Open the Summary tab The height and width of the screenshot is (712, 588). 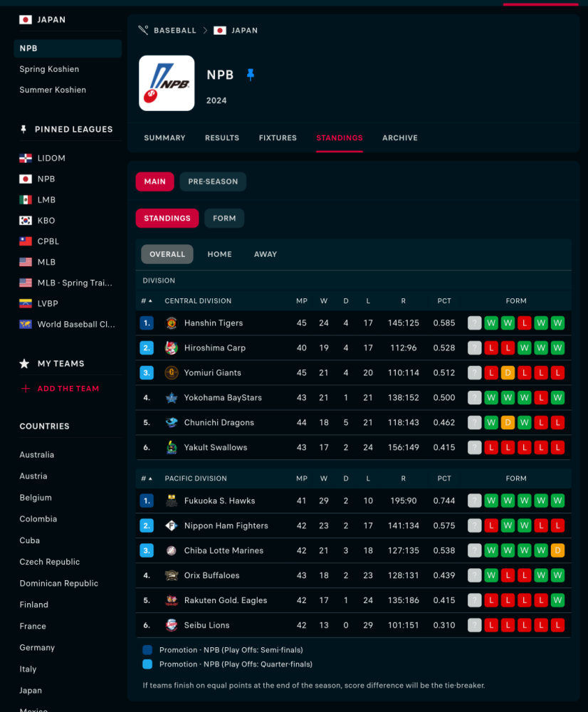pos(164,137)
